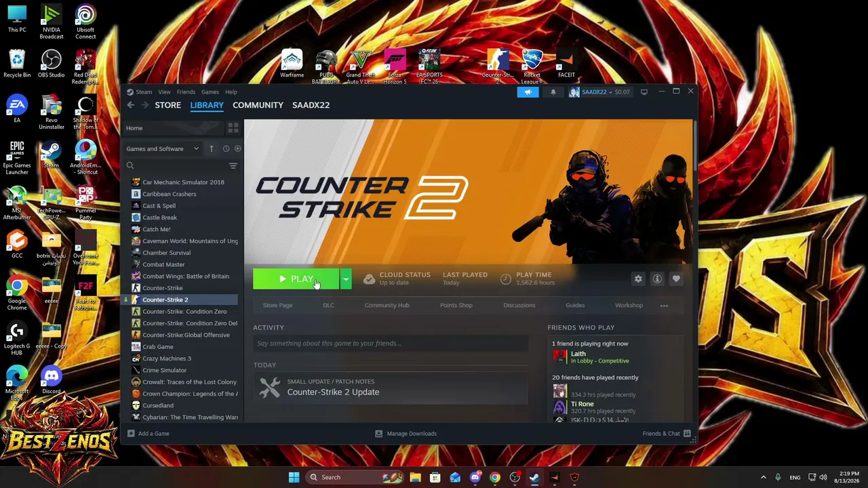The image size is (868, 488).
Task: Launch Counter-Strike 2 with the green Play button
Action: (x=296, y=279)
